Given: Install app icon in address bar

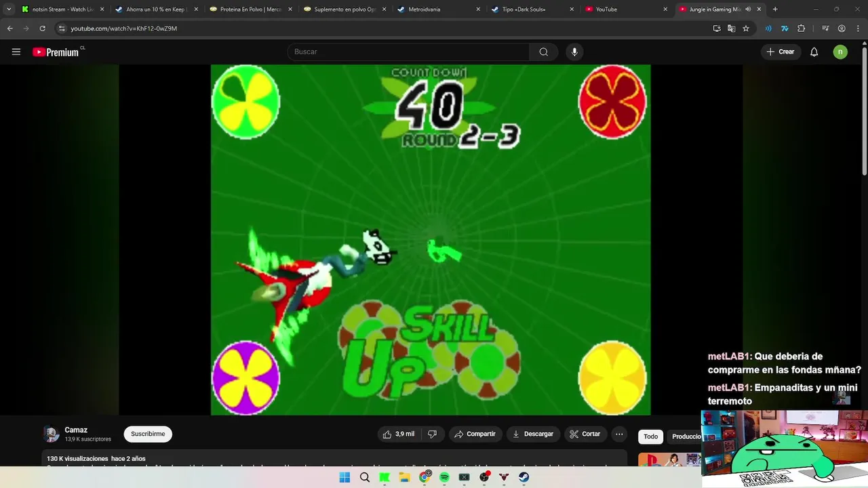Looking at the screenshot, I should click(717, 28).
